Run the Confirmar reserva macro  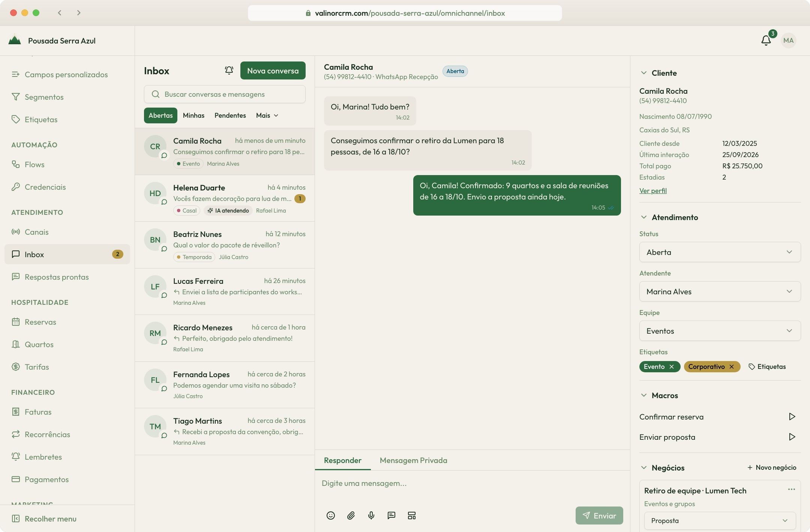(x=792, y=417)
